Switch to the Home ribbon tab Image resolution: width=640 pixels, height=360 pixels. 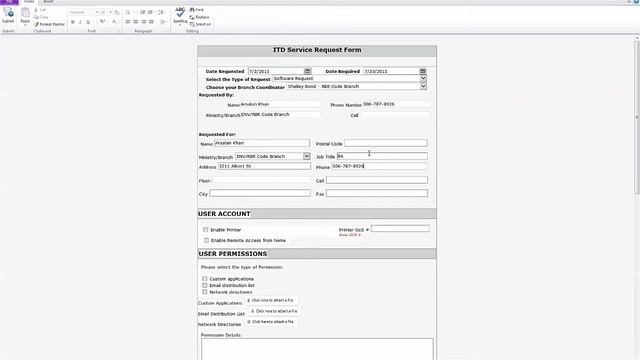29,2
